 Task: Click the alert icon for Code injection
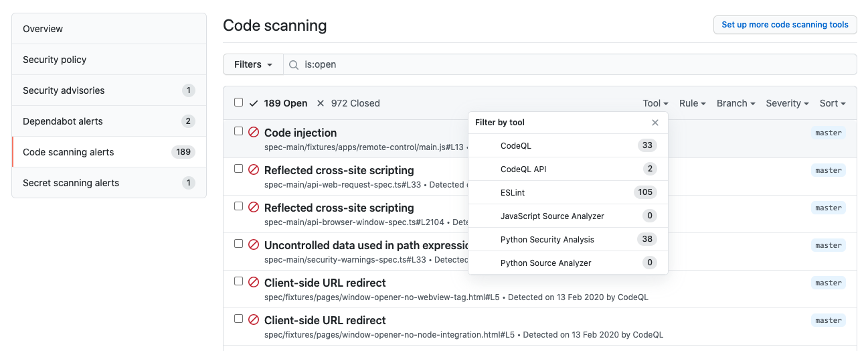pyautogui.click(x=254, y=133)
